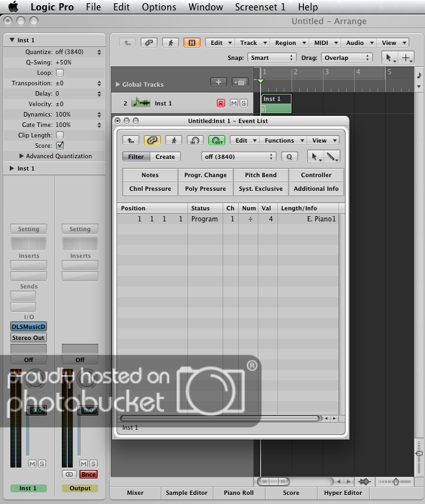
Task: Click the Q quantize button
Action: point(290,157)
